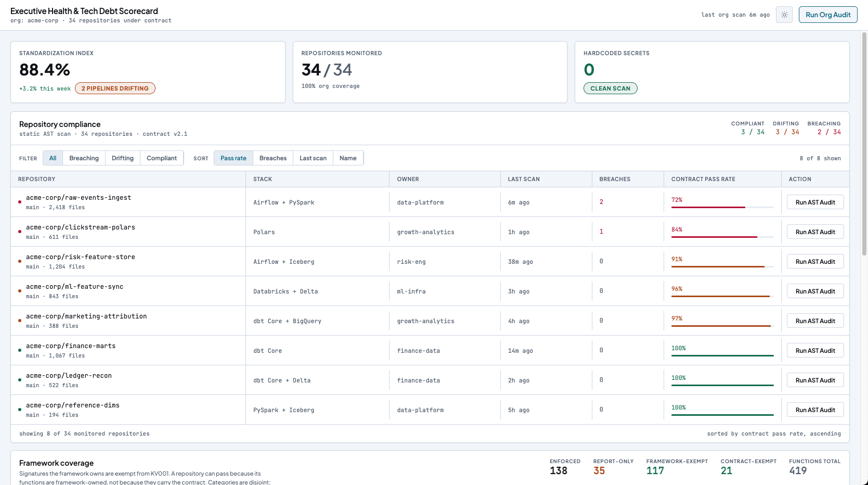The image size is (868, 485).
Task: Click the REPORT-ONLY 35 framework statistic
Action: click(613, 467)
